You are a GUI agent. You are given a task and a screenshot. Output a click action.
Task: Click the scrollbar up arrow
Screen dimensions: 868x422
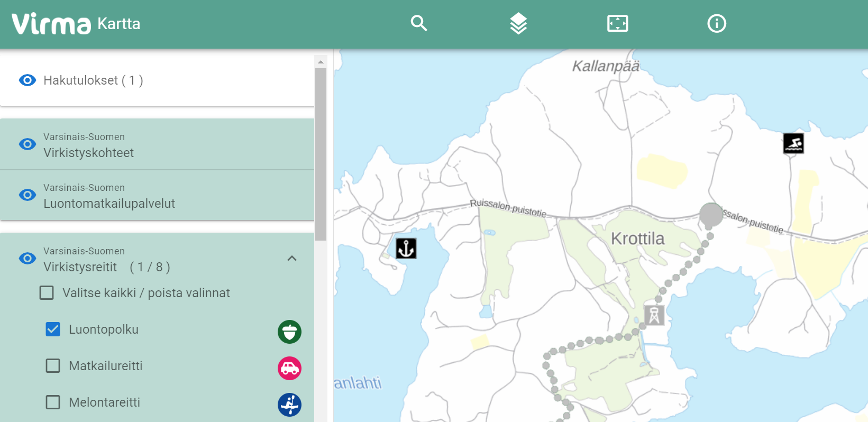tap(321, 62)
